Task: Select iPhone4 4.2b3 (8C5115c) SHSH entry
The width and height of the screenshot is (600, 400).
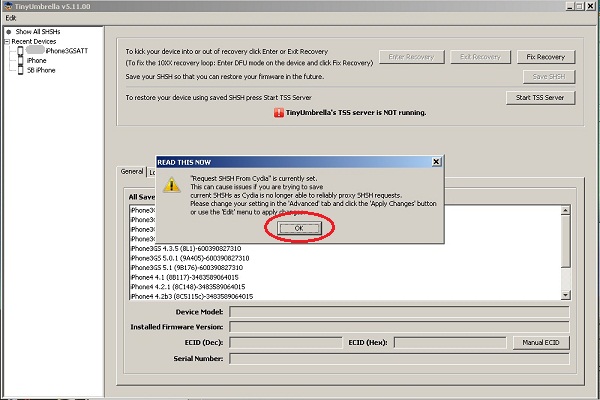Action: click(x=192, y=296)
